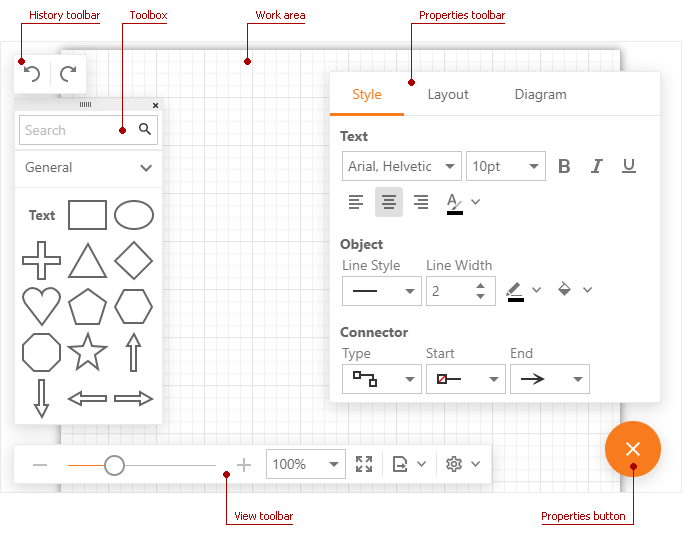
Task: Open the font family dropdown
Action: [401, 166]
